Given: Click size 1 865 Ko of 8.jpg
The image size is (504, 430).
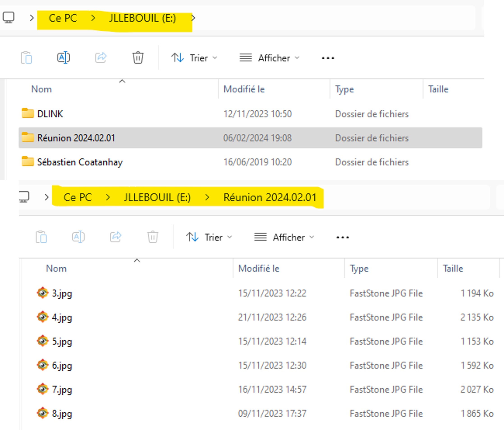Looking at the screenshot, I should pyautogui.click(x=477, y=414).
